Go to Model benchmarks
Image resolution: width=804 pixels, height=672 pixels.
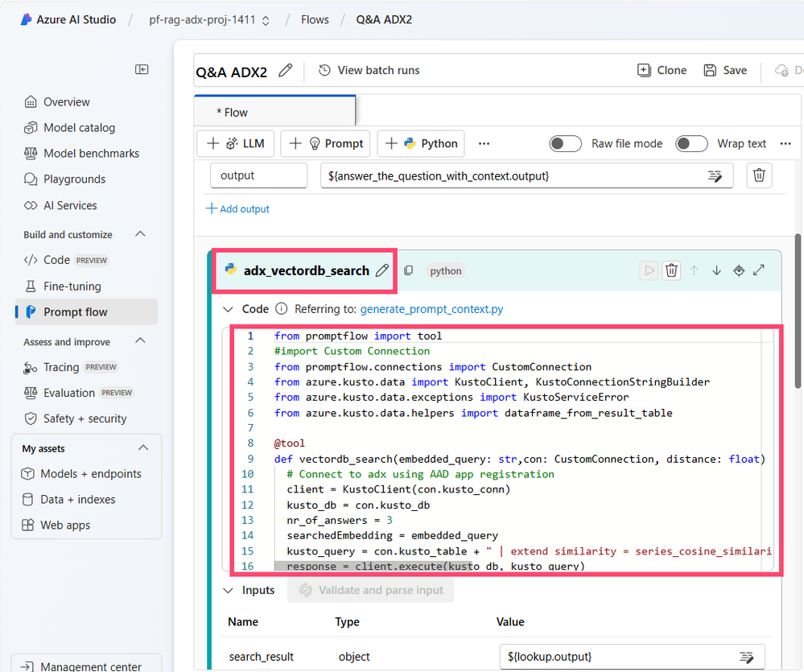(x=81, y=153)
